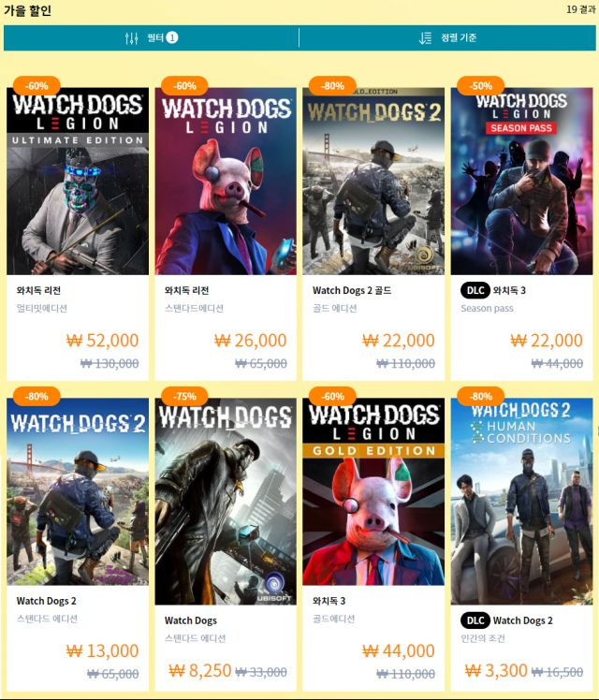The width and height of the screenshot is (599, 700).
Task: Open the Watch Dogs 2 Human Conditions cover
Action: coord(521,502)
